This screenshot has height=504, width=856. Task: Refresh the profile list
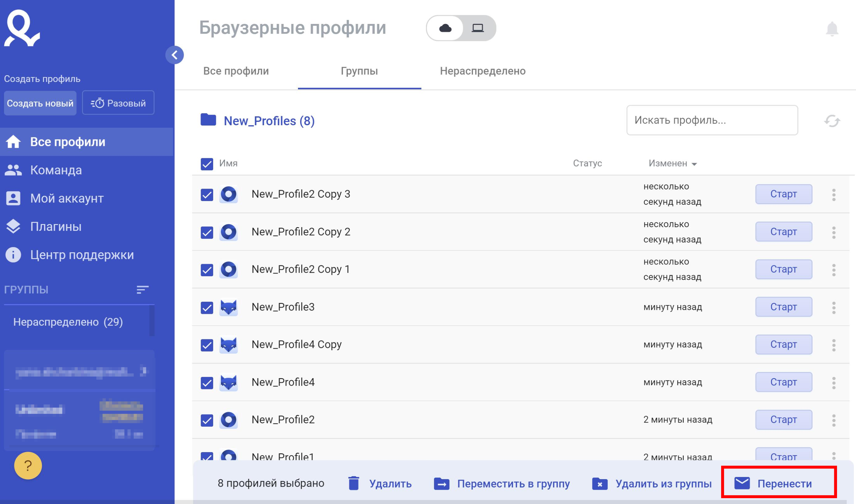832,121
